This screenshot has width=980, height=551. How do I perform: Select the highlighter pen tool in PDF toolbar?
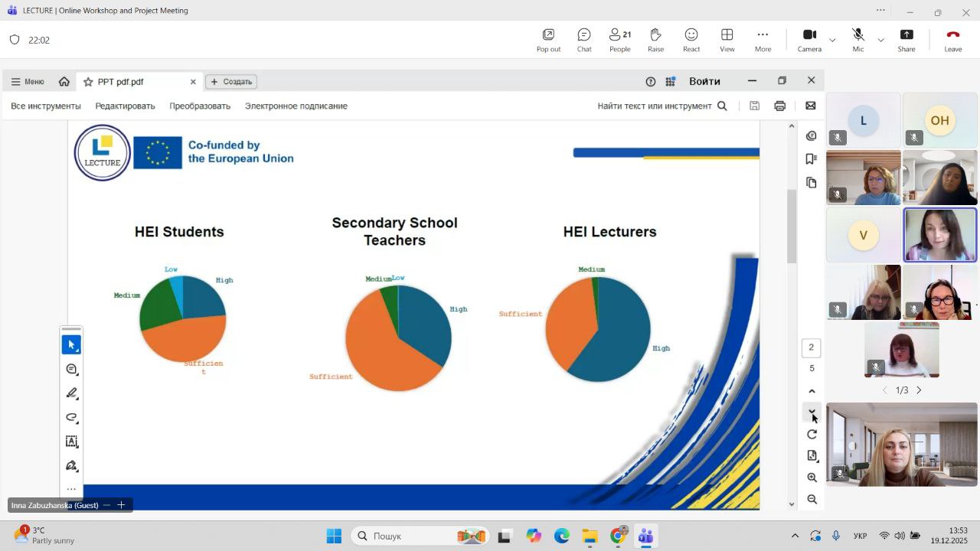pos(72,393)
